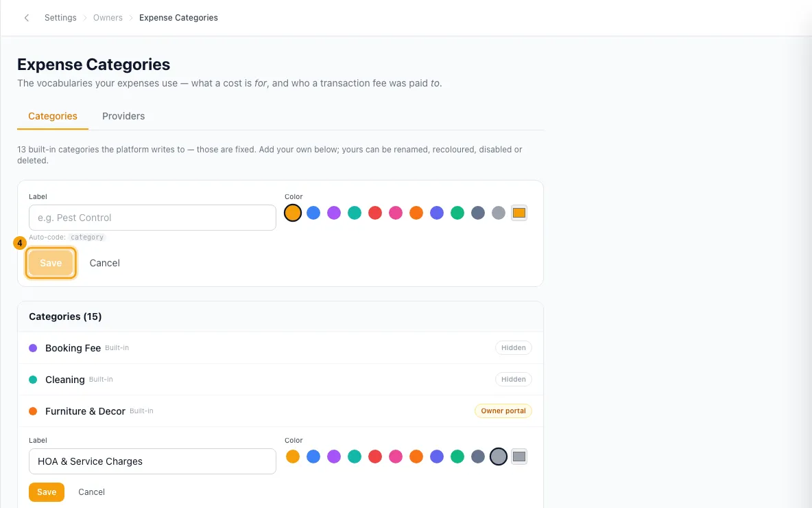Image resolution: width=812 pixels, height=508 pixels.
Task: Choose pink swatch for HOA & Service Charges
Action: pos(396,457)
